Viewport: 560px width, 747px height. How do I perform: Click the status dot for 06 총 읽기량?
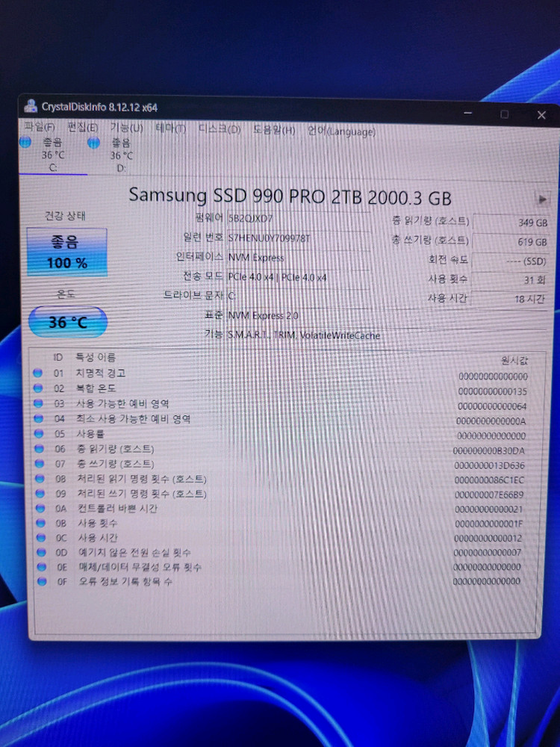(40, 449)
